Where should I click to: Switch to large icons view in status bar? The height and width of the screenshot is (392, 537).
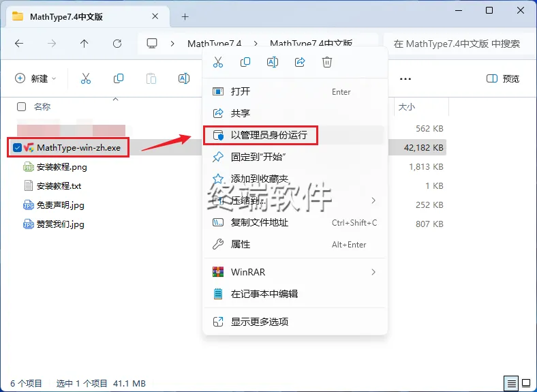pyautogui.click(x=526, y=383)
